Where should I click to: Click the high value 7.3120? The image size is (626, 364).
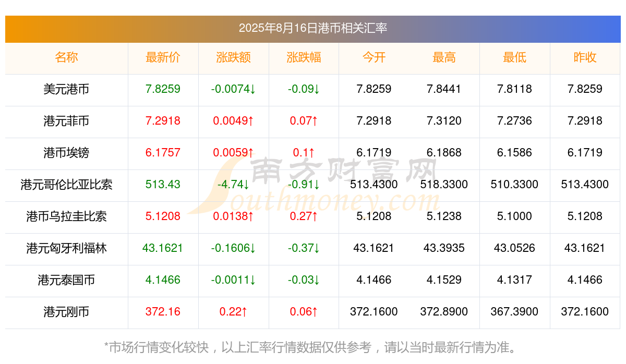(x=444, y=121)
